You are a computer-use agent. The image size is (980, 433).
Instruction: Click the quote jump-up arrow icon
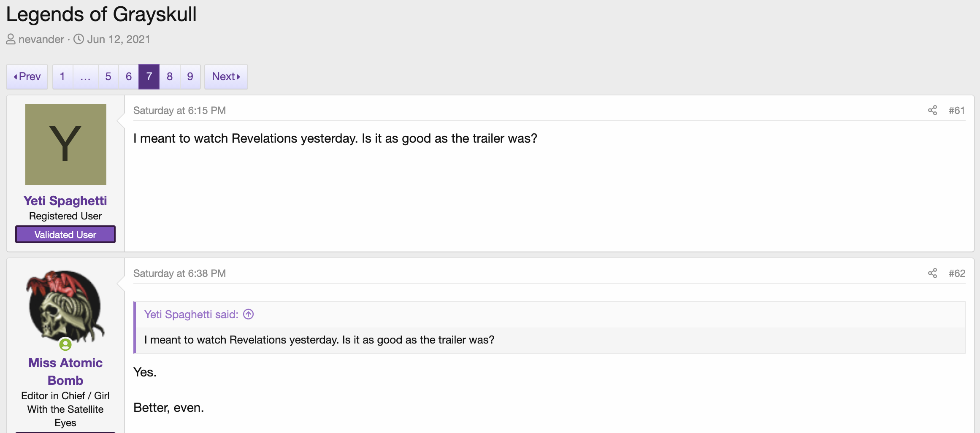pyautogui.click(x=249, y=314)
